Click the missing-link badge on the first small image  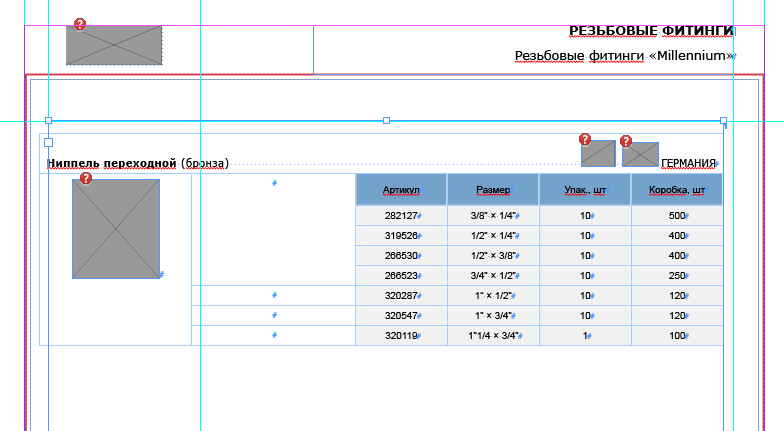click(585, 139)
